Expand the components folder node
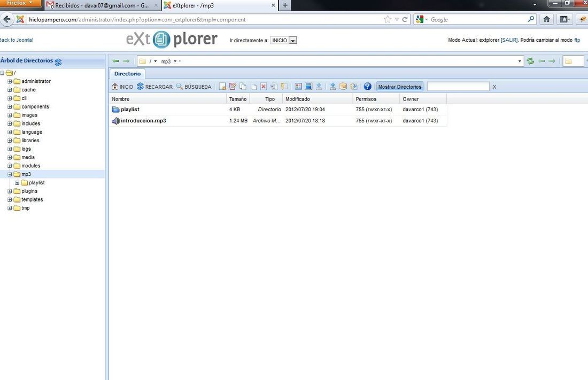The image size is (588, 380). [10, 106]
